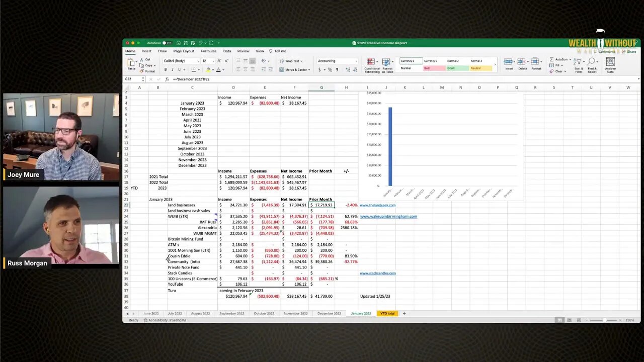The height and width of the screenshot is (362, 644).
Task: Open the Insert ribbon tab
Action: coord(146,51)
